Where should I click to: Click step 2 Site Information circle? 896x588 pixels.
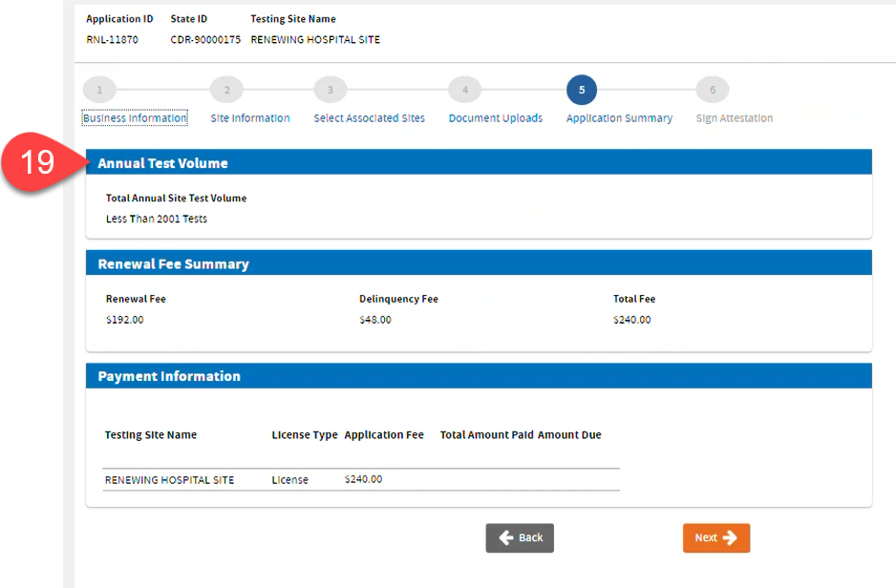tap(226, 89)
